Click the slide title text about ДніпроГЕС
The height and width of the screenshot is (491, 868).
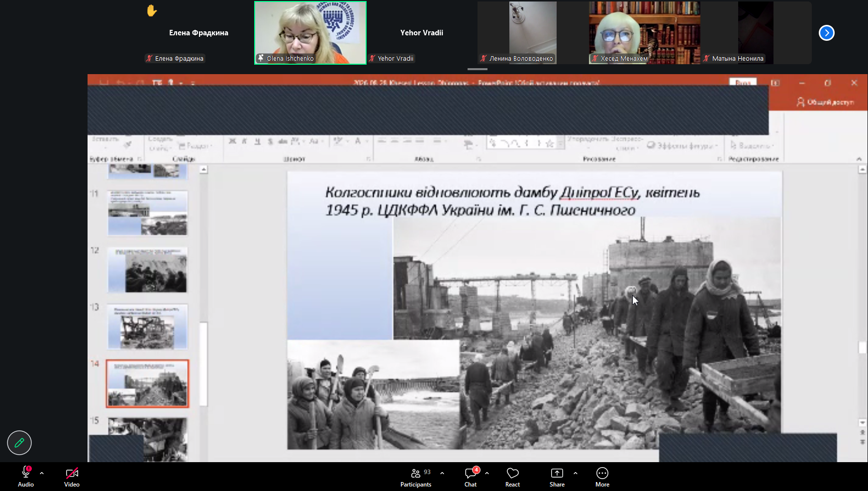click(x=512, y=201)
